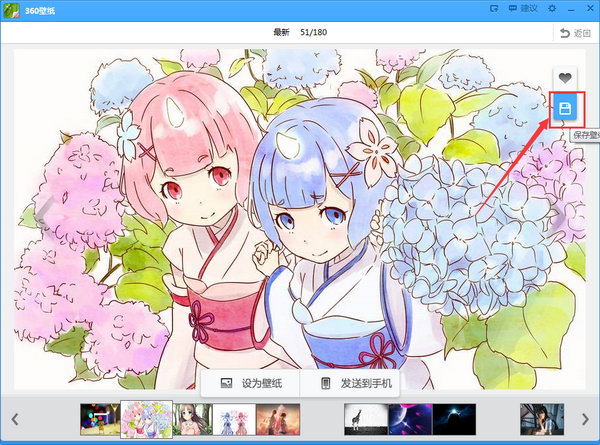
Task: Click the 51/180 counter text
Action: point(313,33)
